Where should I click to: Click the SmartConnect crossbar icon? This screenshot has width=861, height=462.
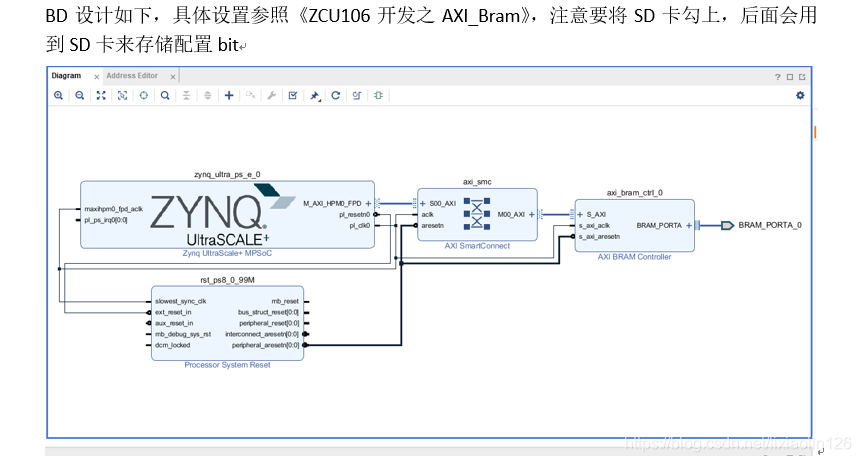pos(477,214)
